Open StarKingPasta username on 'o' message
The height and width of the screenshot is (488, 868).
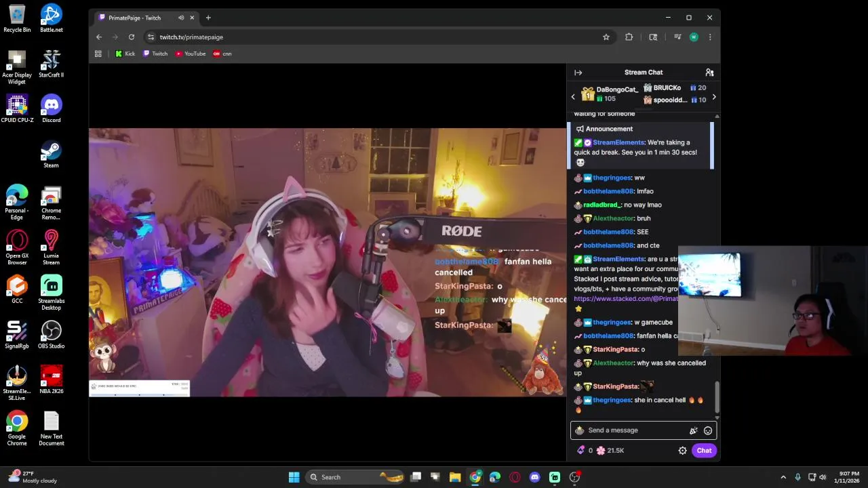(615, 350)
